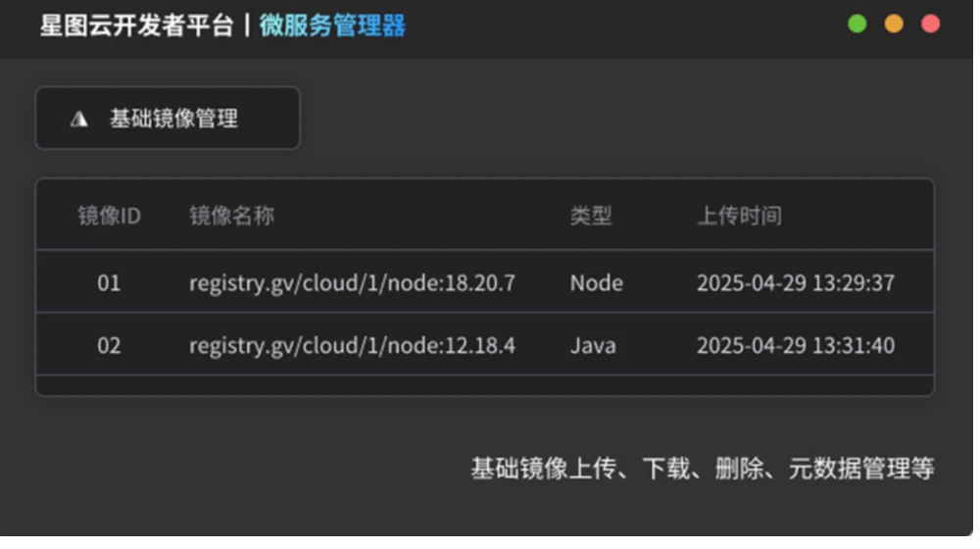Open the 基础镜像管理 button label
Image resolution: width=980 pixels, height=549 pixels.
coord(173,119)
